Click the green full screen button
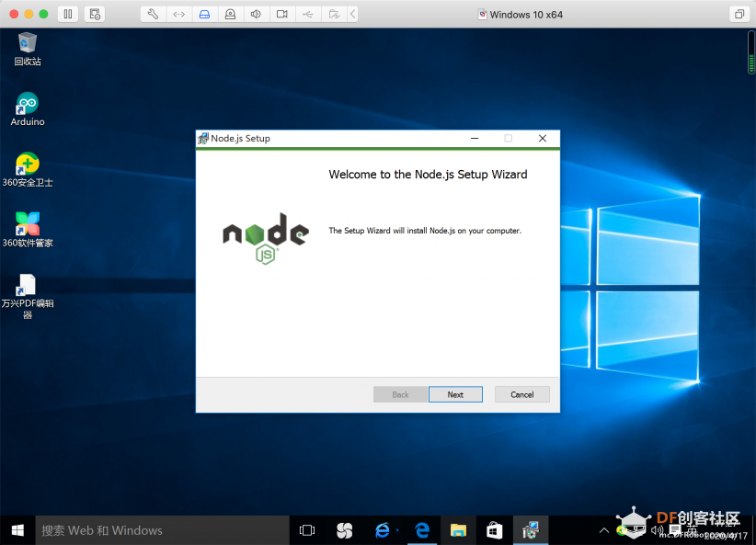This screenshot has width=756, height=545. point(43,14)
